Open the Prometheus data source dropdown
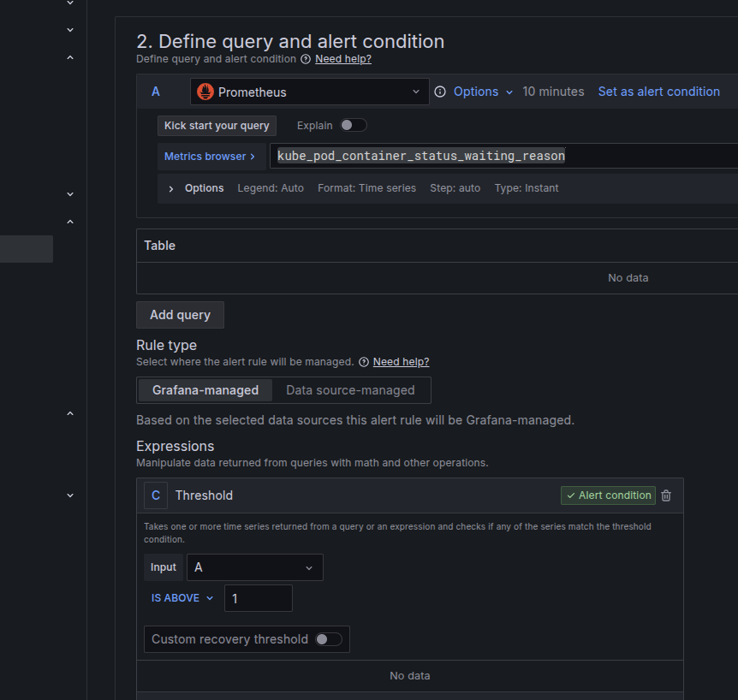 click(x=309, y=92)
